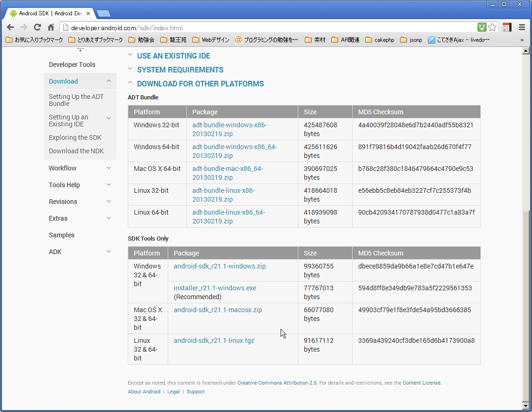This screenshot has width=532, height=412.
Task: Download installer_r21.1-windows.exe
Action: coord(215,288)
